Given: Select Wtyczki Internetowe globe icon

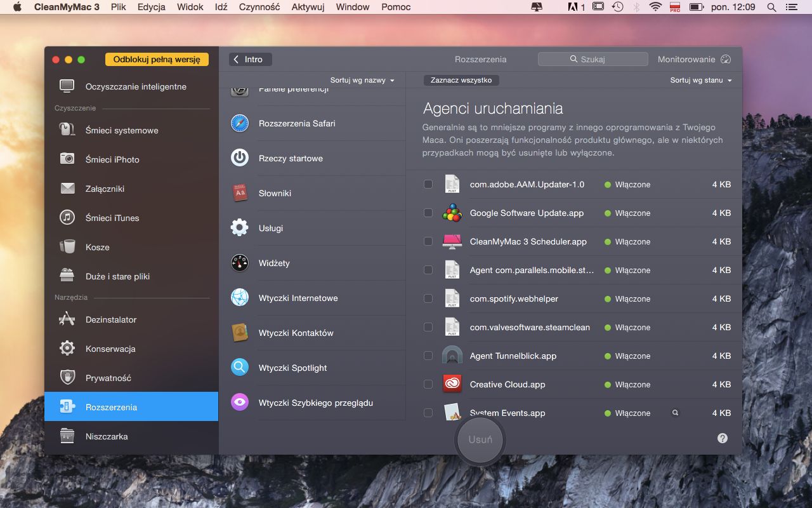Looking at the screenshot, I should pos(239,298).
